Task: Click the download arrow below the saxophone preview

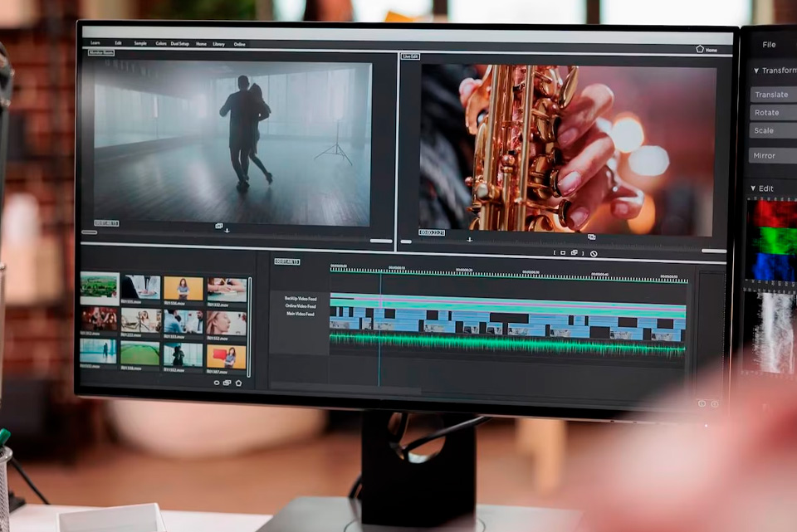Action: pos(470,239)
